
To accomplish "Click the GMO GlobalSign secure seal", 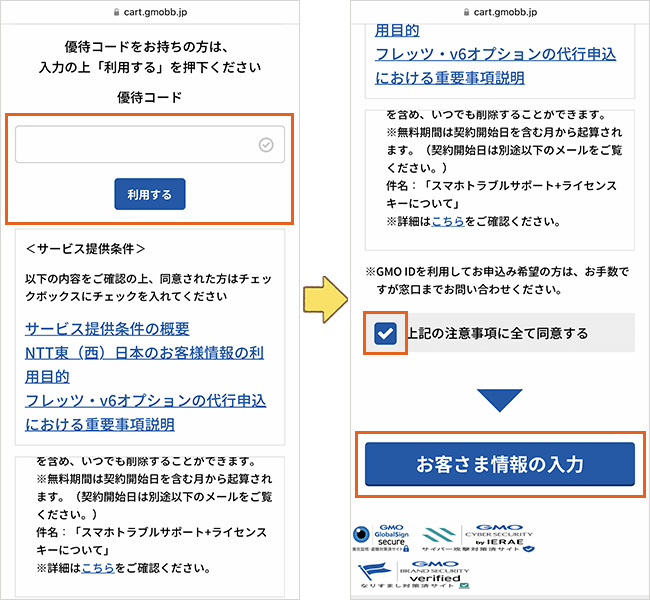I will coord(381,538).
